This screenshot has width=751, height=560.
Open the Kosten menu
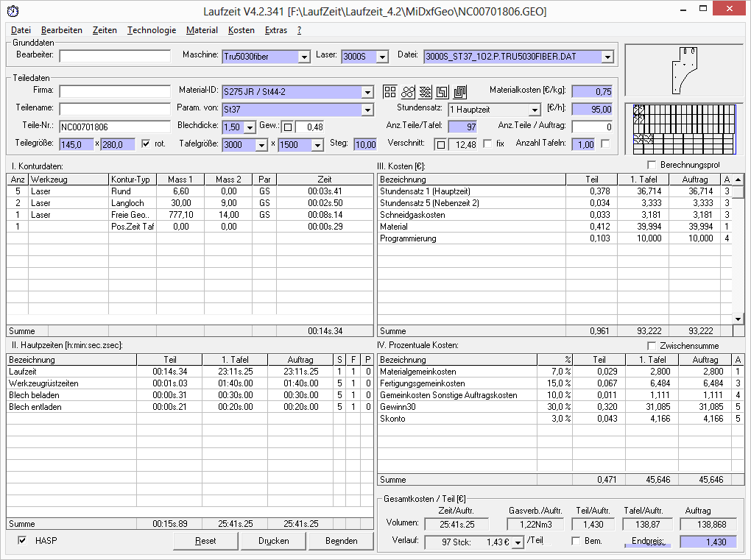pyautogui.click(x=241, y=30)
